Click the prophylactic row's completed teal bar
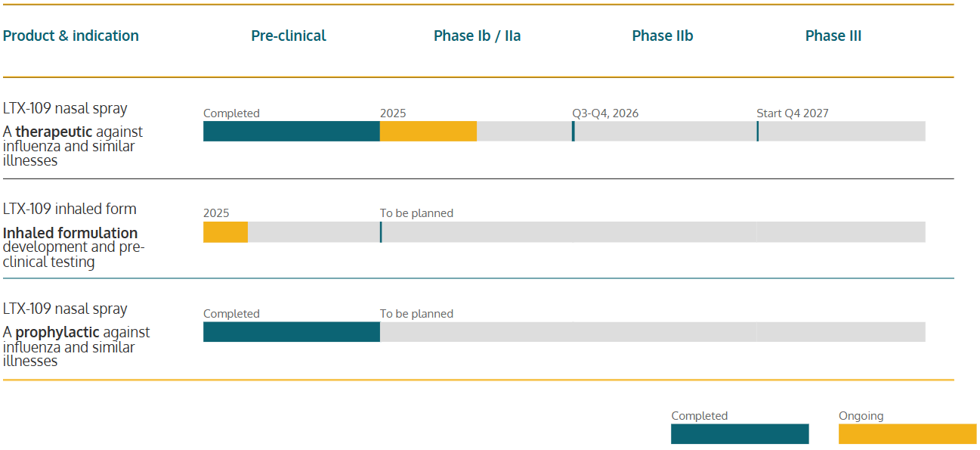This screenshot has width=980, height=450. 291,332
